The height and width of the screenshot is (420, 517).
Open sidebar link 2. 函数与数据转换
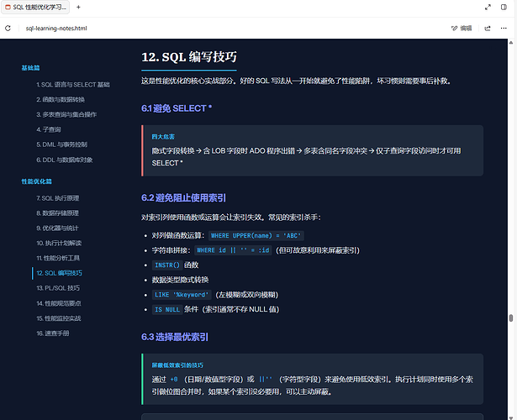tap(61, 99)
